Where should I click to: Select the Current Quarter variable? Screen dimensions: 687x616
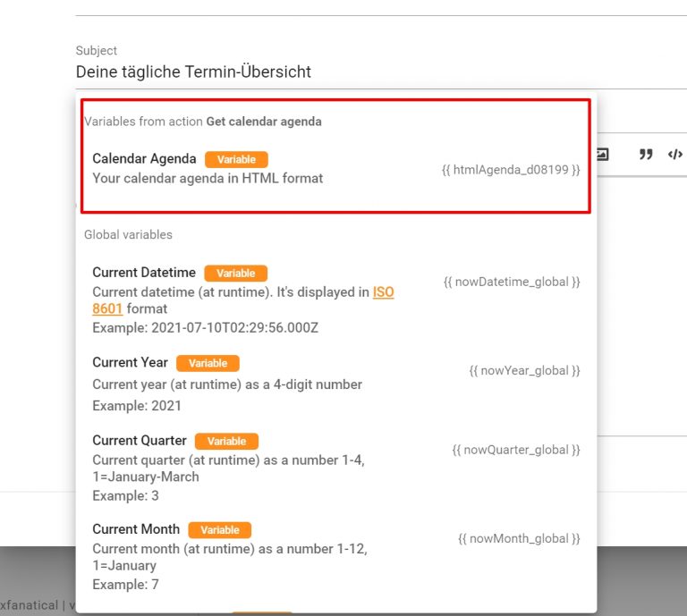pyautogui.click(x=335, y=468)
